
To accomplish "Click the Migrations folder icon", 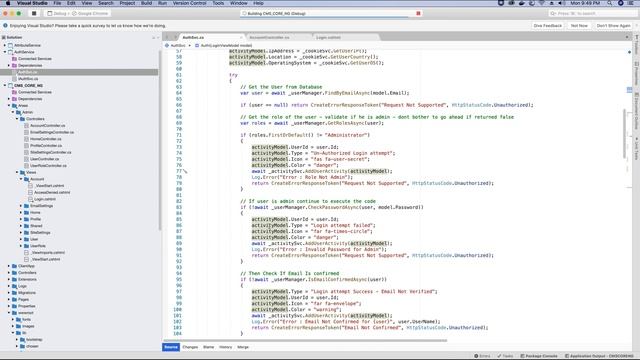I will tap(14, 293).
